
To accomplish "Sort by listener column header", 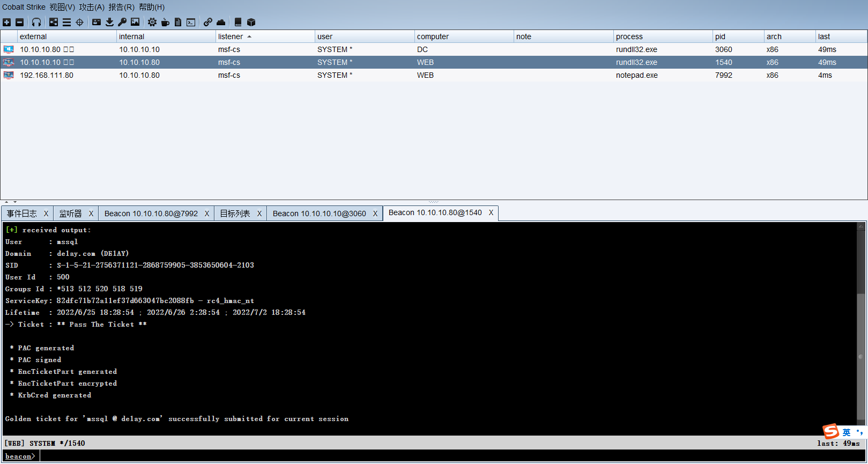I will (265, 36).
